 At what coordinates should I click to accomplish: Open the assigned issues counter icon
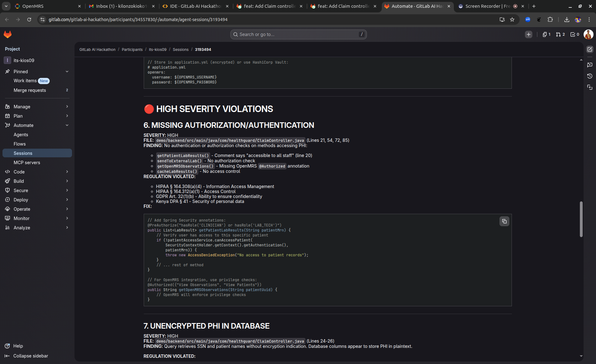tap(546, 34)
